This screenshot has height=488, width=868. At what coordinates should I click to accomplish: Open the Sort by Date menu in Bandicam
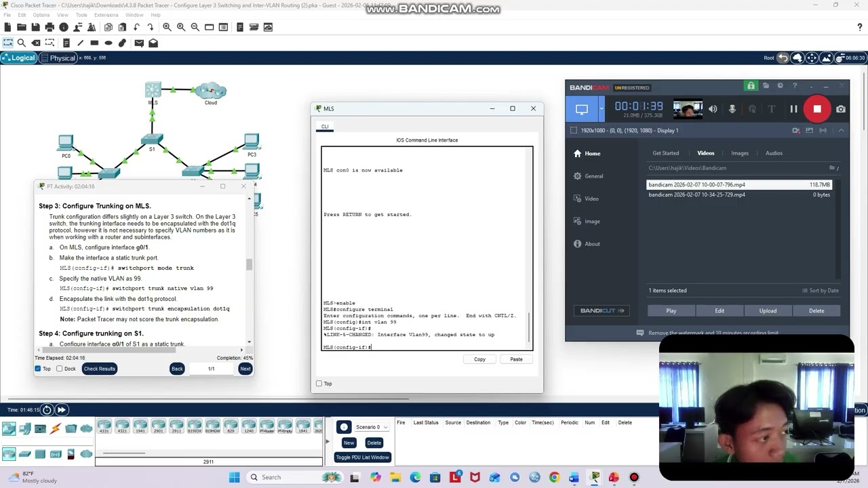click(821, 291)
